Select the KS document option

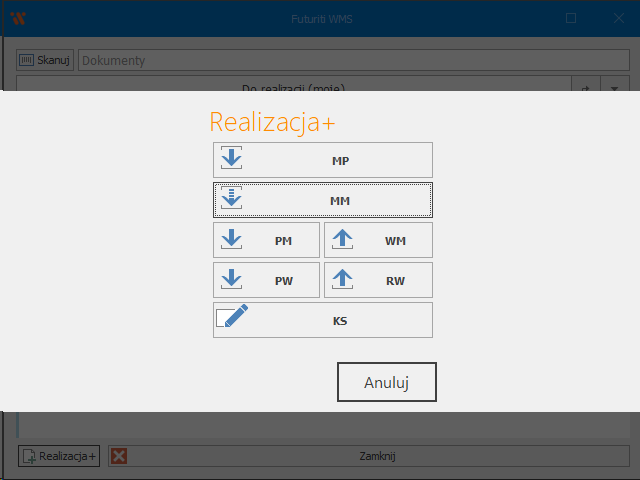click(340, 321)
